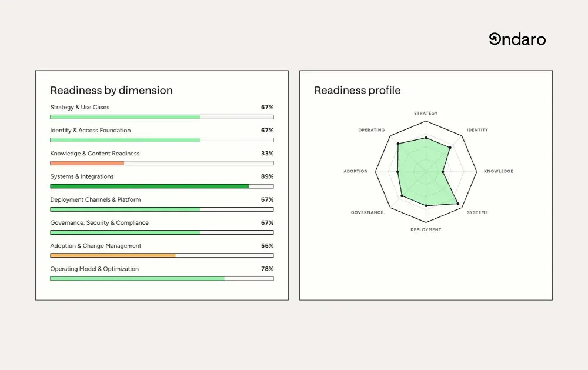Viewport: 588px width, 370px height.
Task: Select the Operating Model & Optimization bar
Action: coord(162,279)
